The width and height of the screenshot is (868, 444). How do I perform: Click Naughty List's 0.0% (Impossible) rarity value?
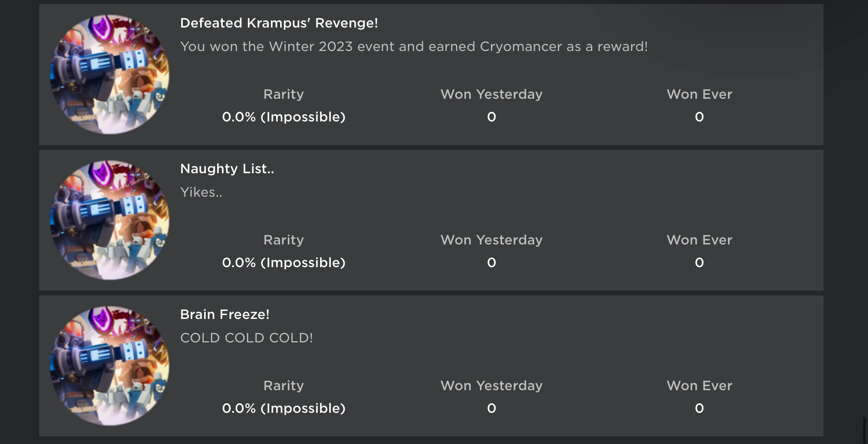(x=283, y=263)
